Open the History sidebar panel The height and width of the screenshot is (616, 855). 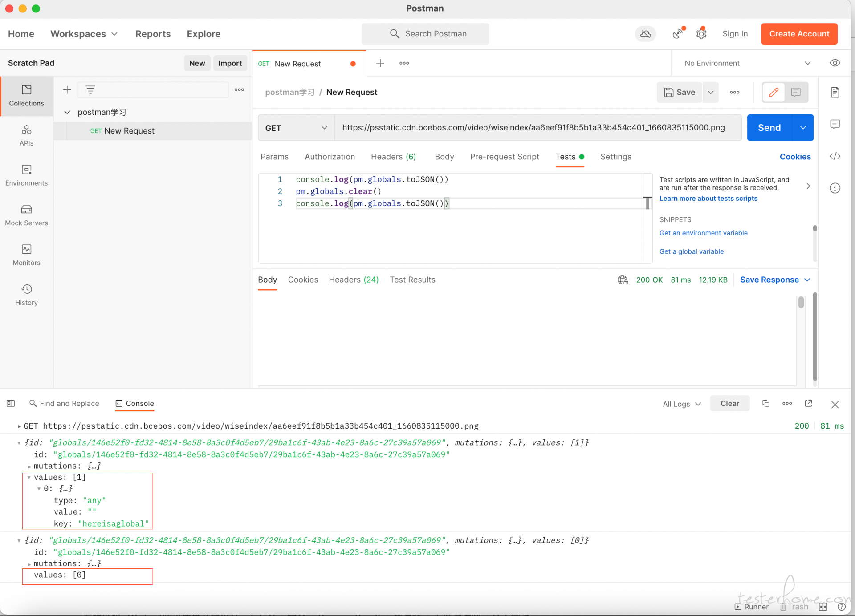tap(27, 295)
